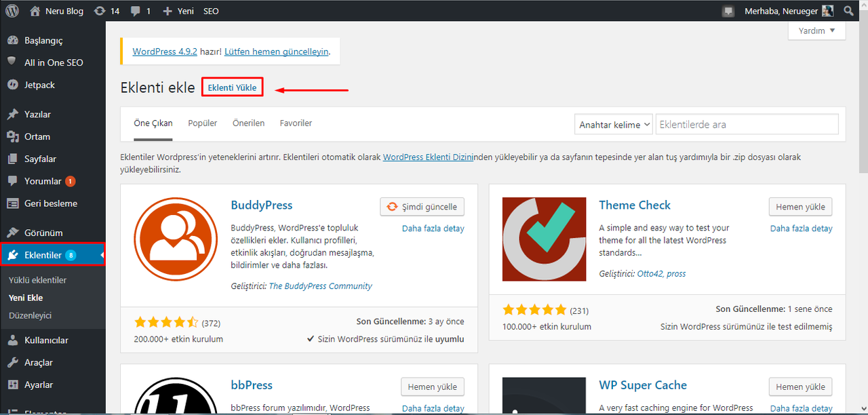868x415 pixels.
Task: Open notifications icon in top bar
Action: coord(728,11)
